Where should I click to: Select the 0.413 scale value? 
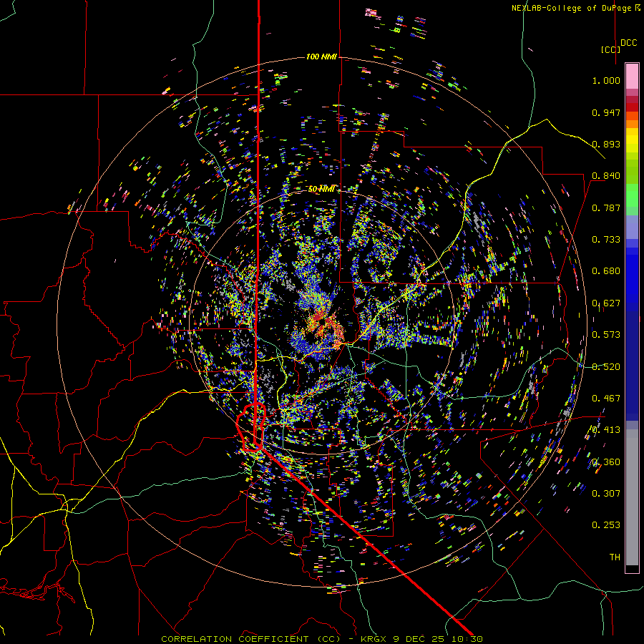click(606, 430)
